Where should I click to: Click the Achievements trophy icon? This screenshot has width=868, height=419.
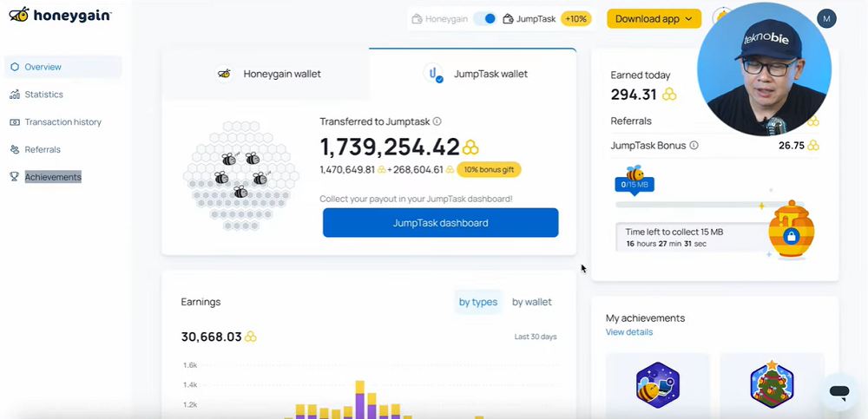(x=15, y=177)
